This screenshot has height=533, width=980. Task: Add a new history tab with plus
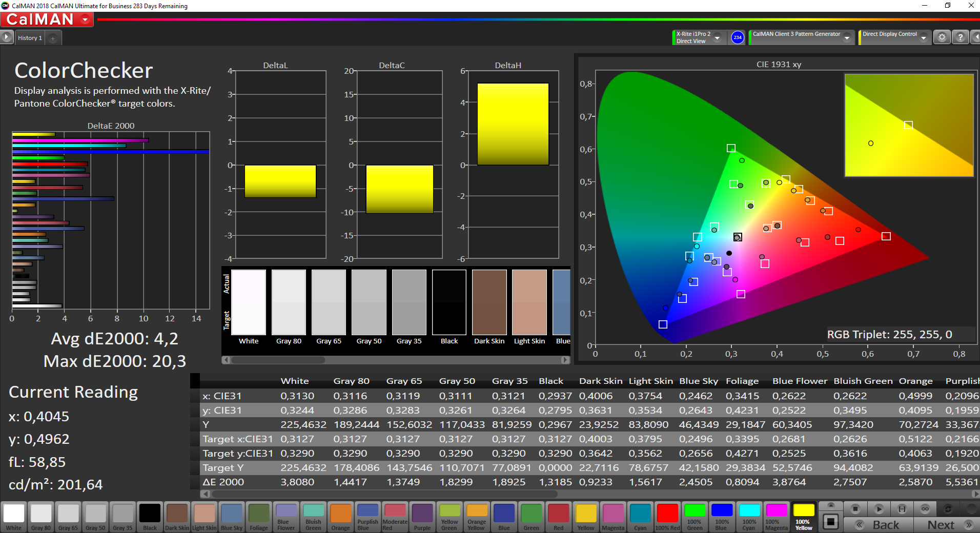click(53, 38)
